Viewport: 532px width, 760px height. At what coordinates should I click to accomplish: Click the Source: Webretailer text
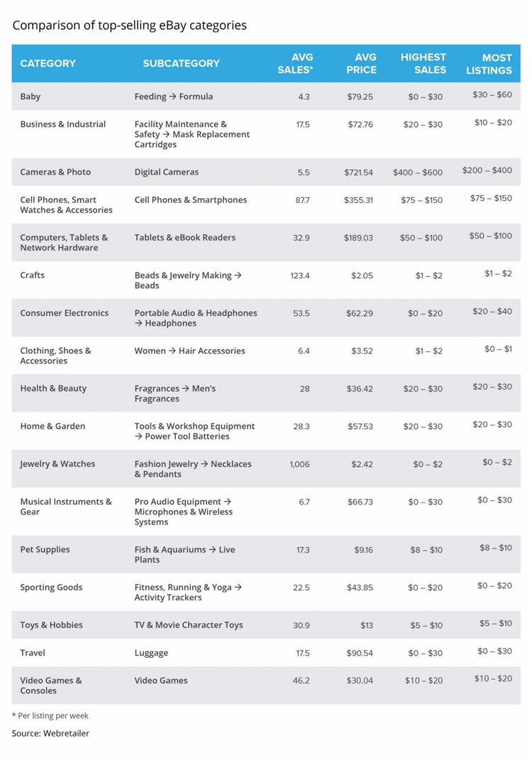pyautogui.click(x=50, y=733)
